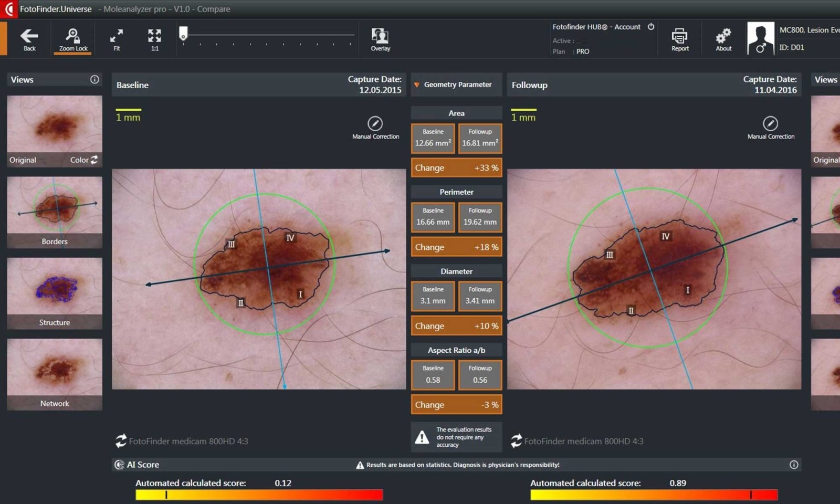Click the Baseline capture date 12.05.2015

(380, 90)
